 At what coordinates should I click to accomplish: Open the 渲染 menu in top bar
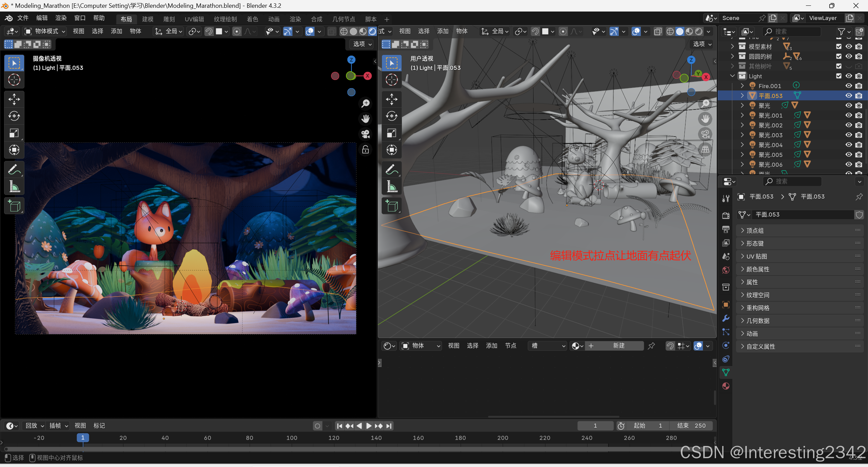pyautogui.click(x=61, y=18)
